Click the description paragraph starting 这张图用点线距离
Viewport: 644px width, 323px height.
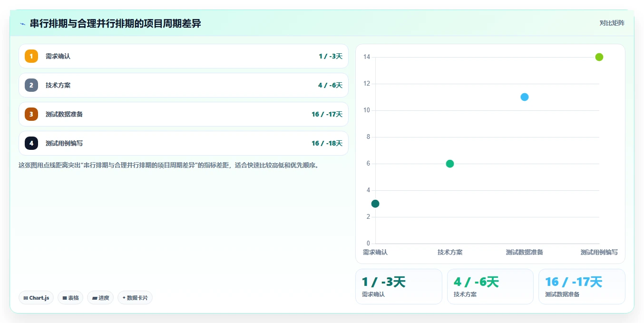point(168,166)
